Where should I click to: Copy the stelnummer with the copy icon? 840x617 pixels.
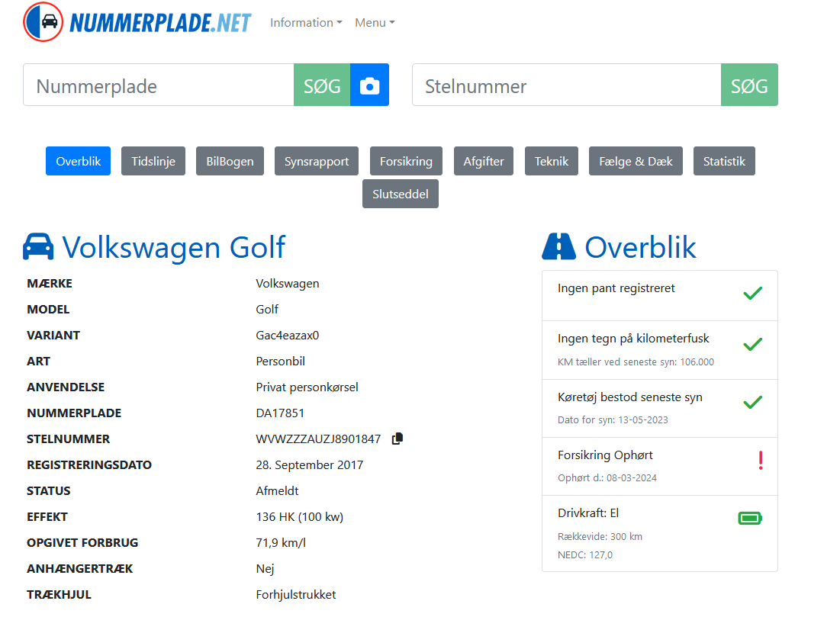point(397,439)
